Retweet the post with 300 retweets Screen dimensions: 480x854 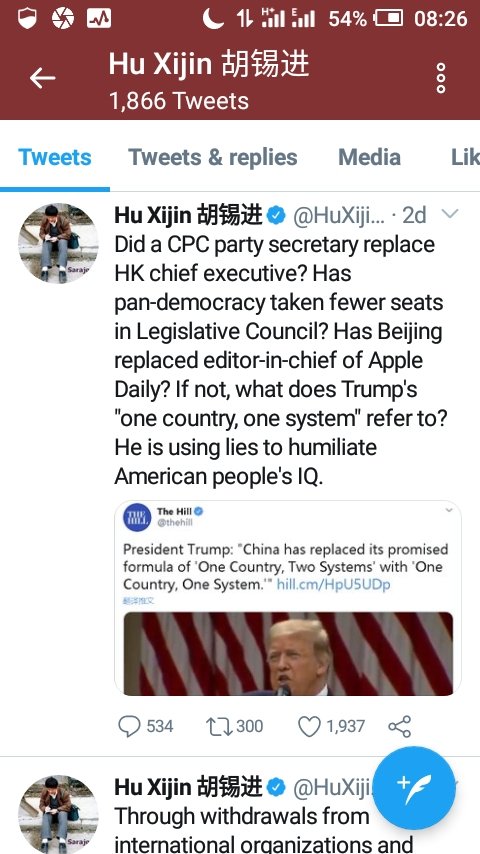point(219,727)
